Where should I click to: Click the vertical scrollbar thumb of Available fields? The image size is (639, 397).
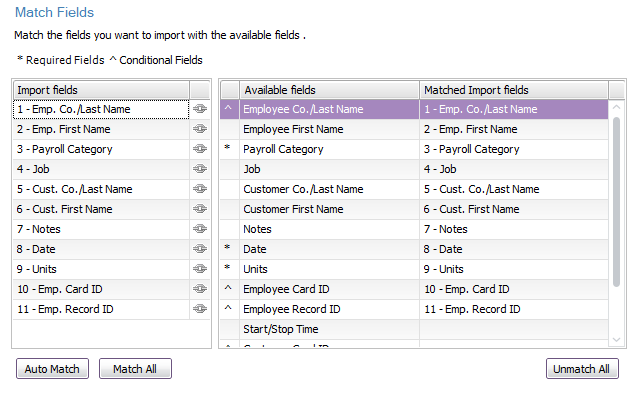(616, 202)
